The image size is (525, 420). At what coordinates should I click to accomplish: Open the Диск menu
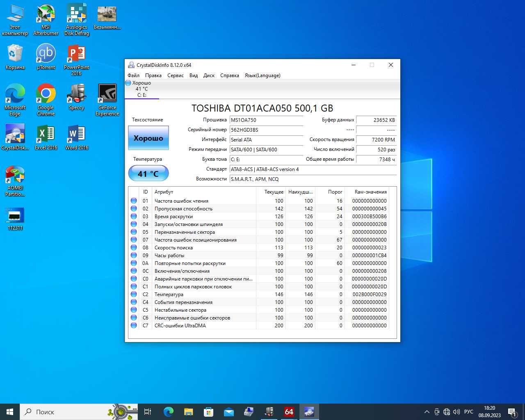pyautogui.click(x=209, y=75)
